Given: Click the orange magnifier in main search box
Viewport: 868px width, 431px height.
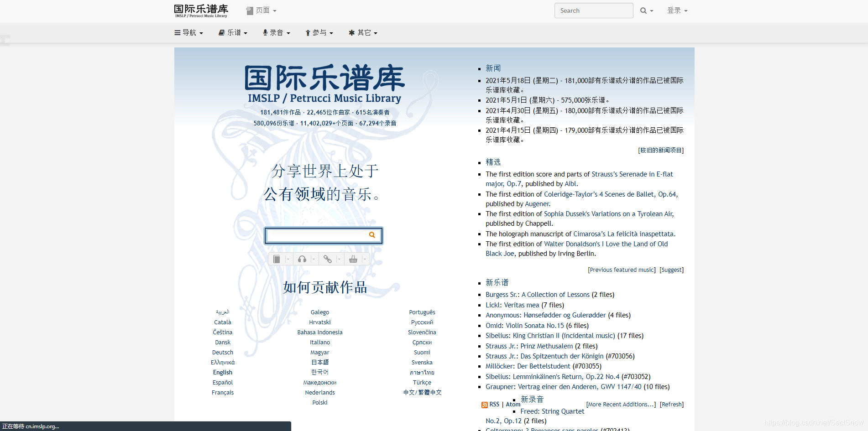Looking at the screenshot, I should pos(372,235).
